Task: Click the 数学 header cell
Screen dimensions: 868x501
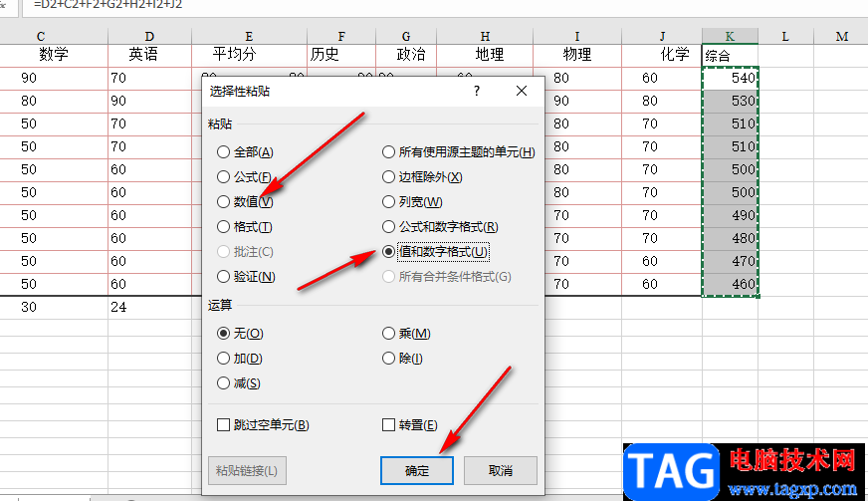Action: point(54,56)
